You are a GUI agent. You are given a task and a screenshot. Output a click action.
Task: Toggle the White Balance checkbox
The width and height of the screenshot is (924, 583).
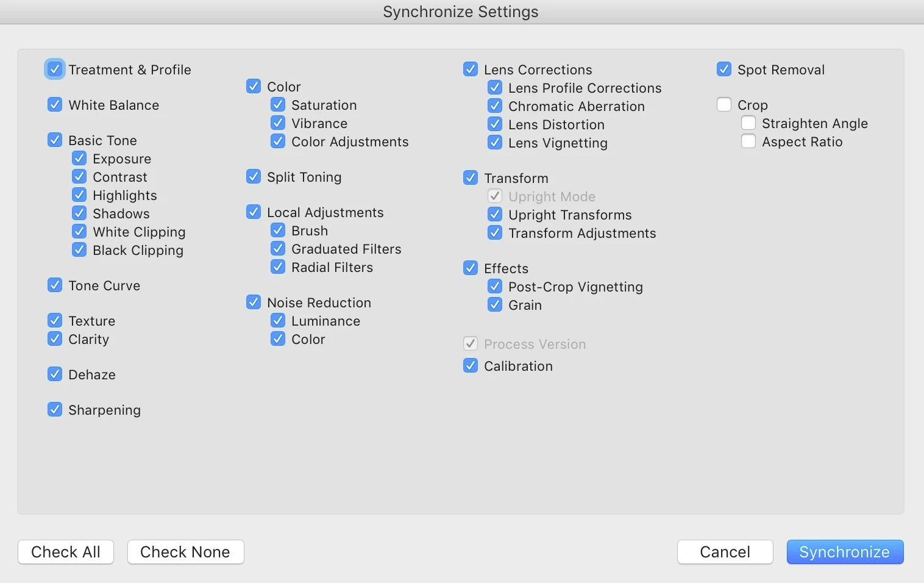click(55, 105)
